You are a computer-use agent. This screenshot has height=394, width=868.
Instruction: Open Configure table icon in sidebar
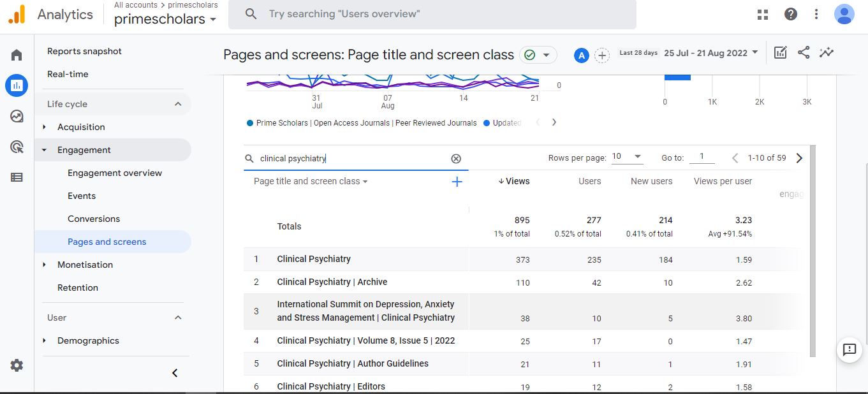tap(17, 177)
